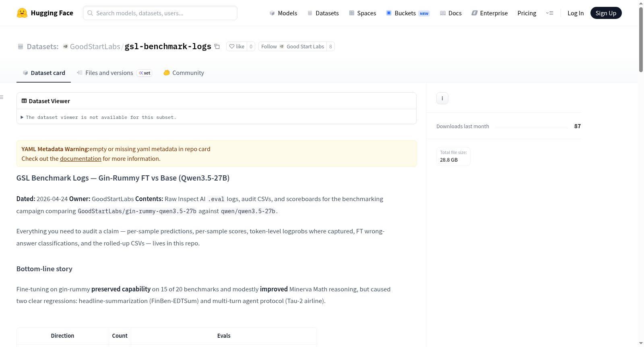The image size is (644, 347).
Task: Click the xet badge on Files tab
Action: (x=144, y=73)
